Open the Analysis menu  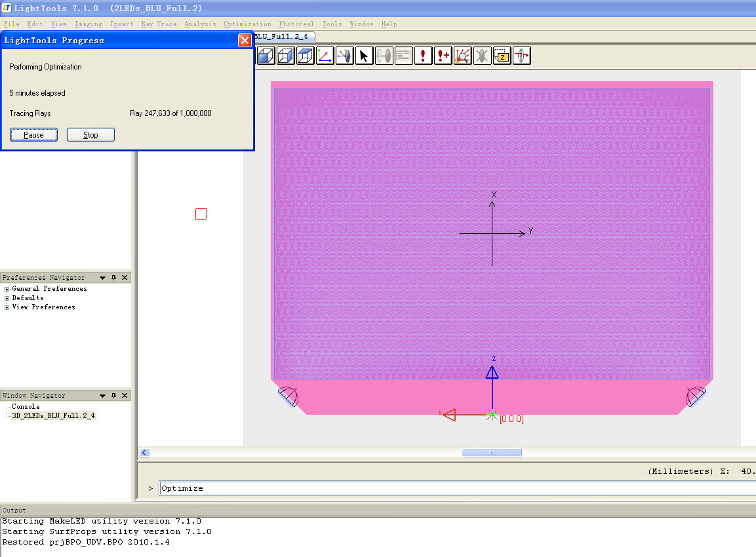(200, 24)
